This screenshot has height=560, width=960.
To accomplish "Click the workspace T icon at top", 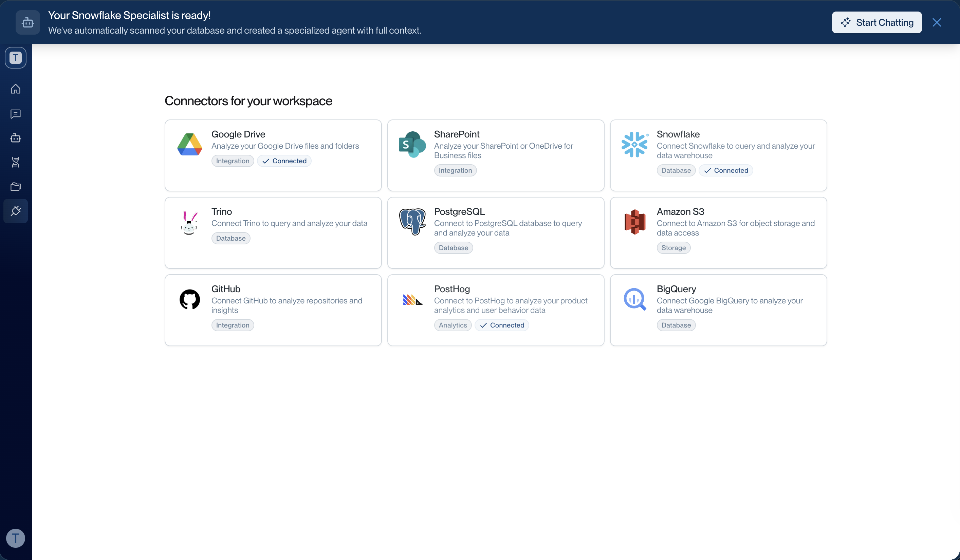I will pyautogui.click(x=16, y=58).
